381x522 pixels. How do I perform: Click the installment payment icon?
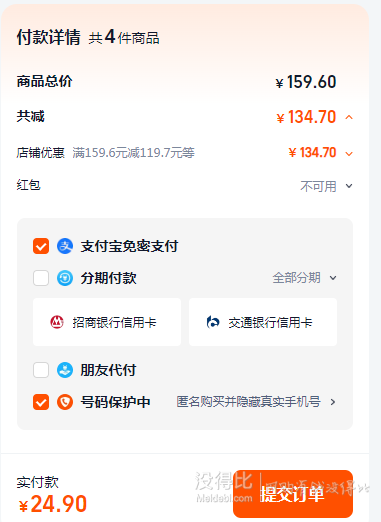pyautogui.click(x=65, y=278)
